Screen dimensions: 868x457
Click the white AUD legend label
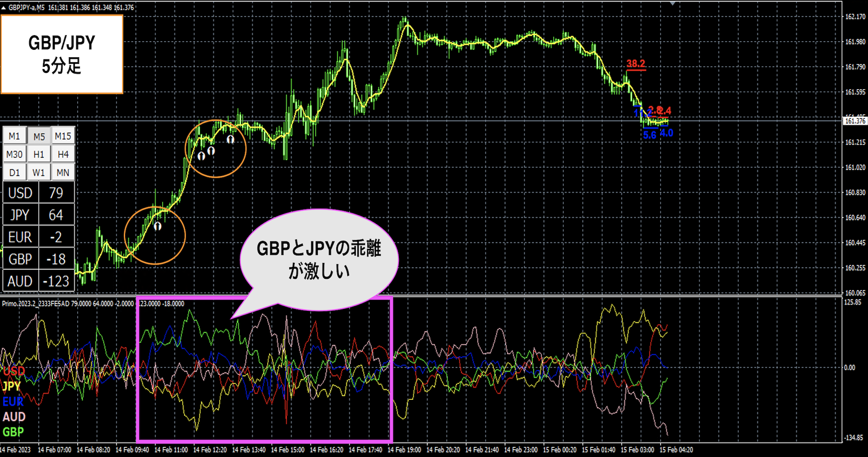[13, 416]
